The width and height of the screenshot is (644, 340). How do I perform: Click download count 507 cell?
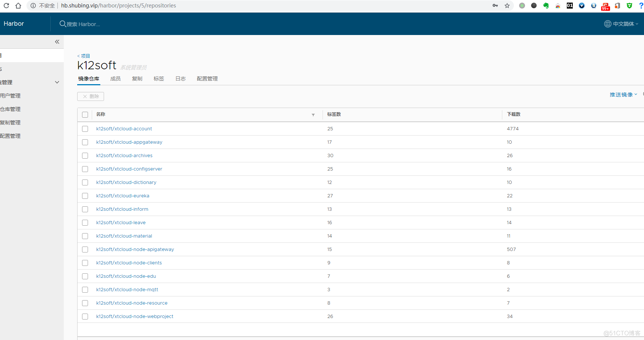pyautogui.click(x=511, y=250)
